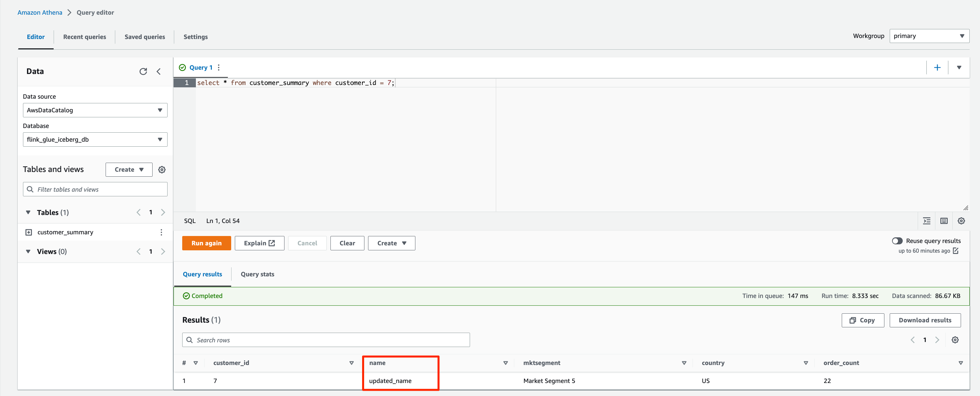This screenshot has height=396, width=980.
Task: Add a new query tab
Action: [x=937, y=68]
